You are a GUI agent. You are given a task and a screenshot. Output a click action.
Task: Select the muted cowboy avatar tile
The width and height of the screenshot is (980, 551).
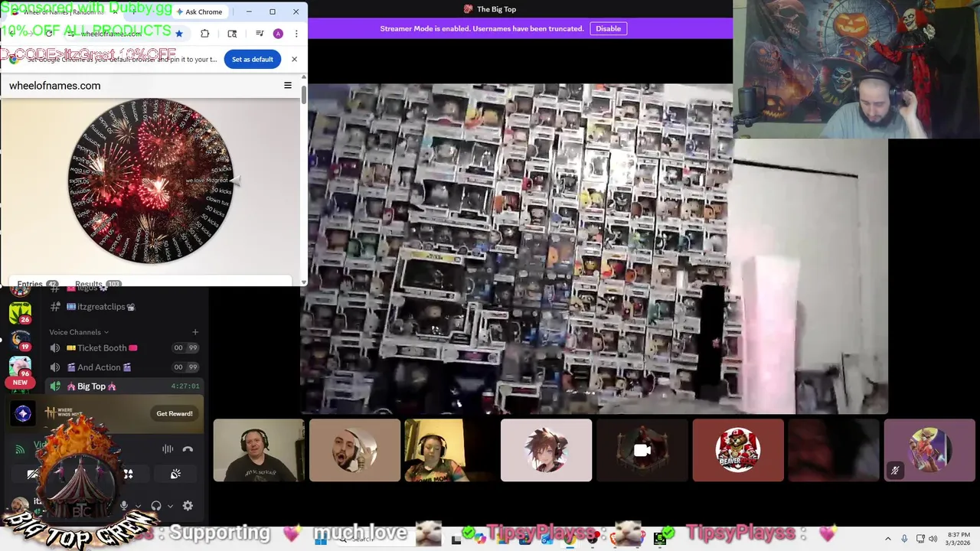pyautogui.click(x=929, y=450)
